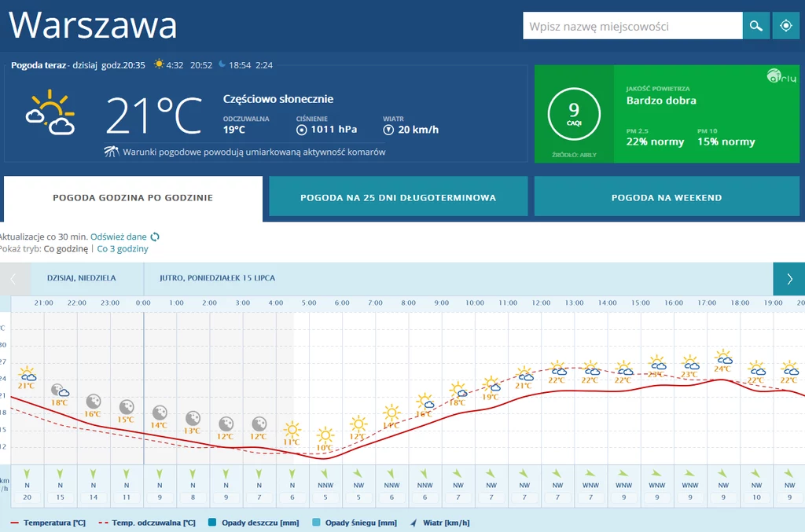Viewport: 805px width, 532px height.
Task: Click the 0:00 moon icon at 15°C
Action: [x=127, y=407]
